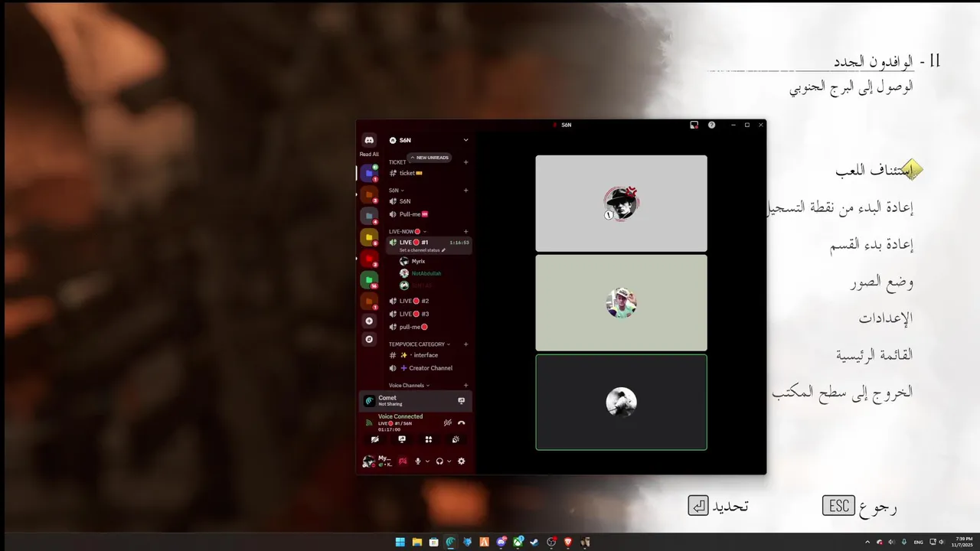Open S6N server header dropdown
980x551 pixels.
pyautogui.click(x=465, y=140)
